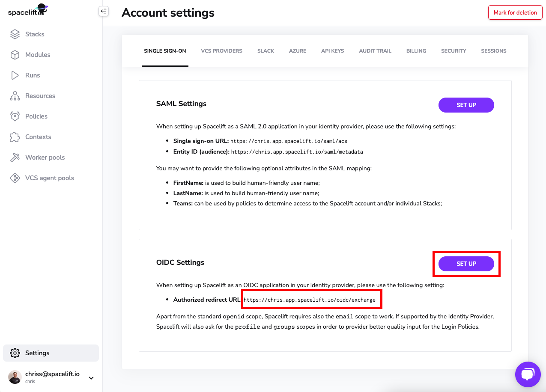Click Set Up for SAML Settings

(x=466, y=105)
